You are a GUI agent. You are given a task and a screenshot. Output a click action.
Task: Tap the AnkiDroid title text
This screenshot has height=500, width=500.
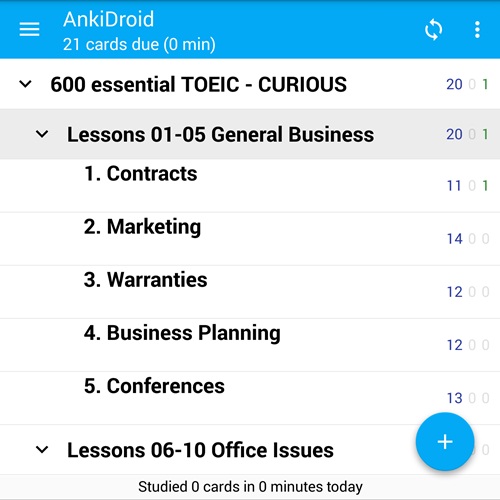coord(109,19)
